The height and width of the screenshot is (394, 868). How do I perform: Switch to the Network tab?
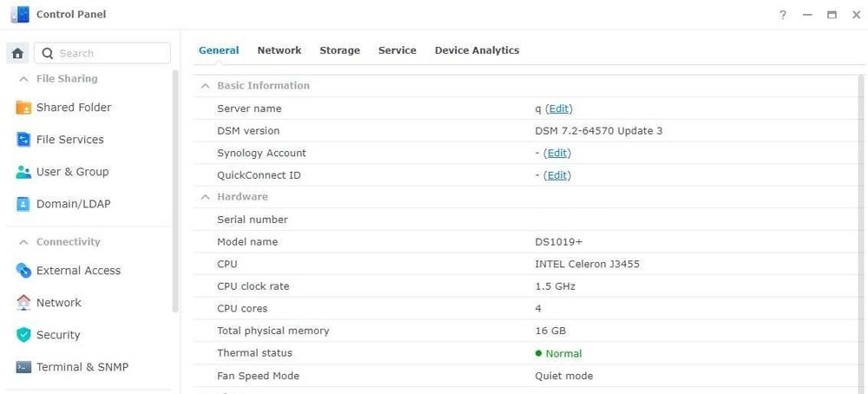[x=279, y=50]
